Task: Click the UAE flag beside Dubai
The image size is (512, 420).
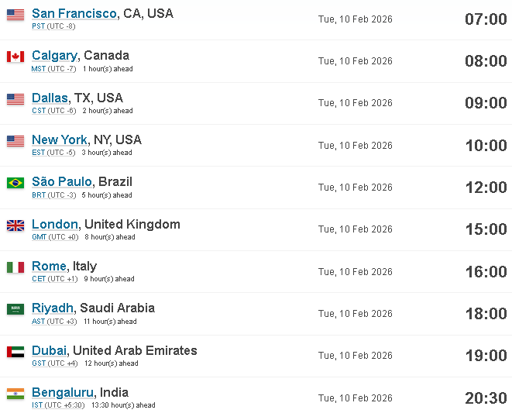Action: pos(15,352)
